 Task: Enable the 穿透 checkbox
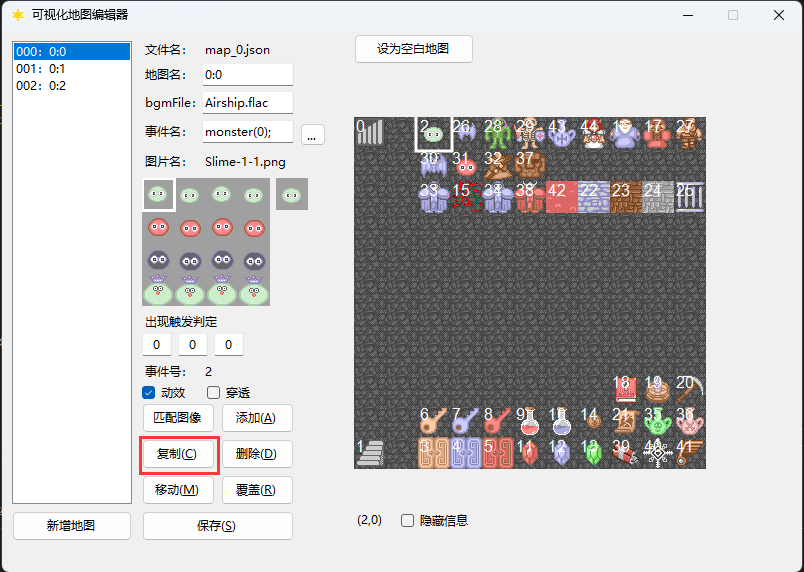coord(213,393)
